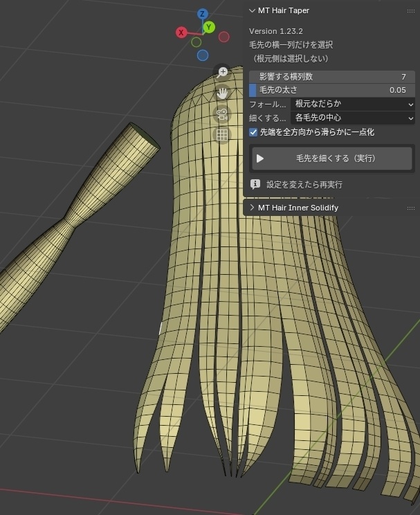This screenshot has height=515, width=420.
Task: Click the 細くする... label
Action: [x=267, y=118]
